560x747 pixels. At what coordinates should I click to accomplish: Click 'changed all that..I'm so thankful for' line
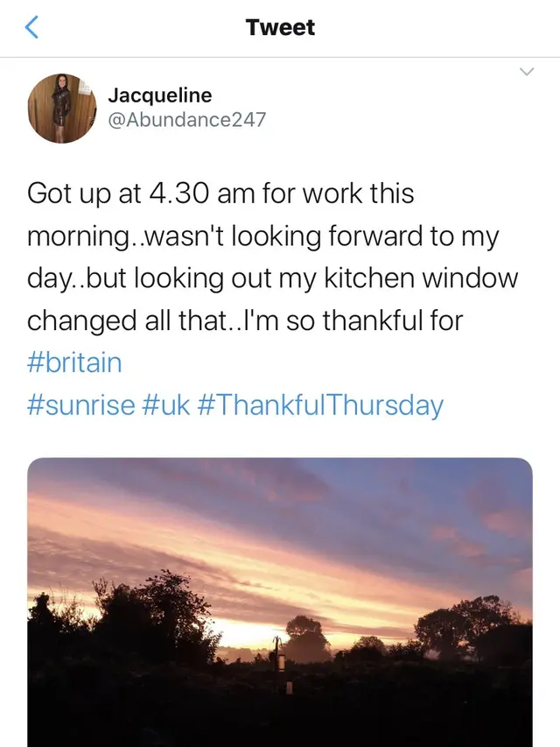[x=245, y=321]
